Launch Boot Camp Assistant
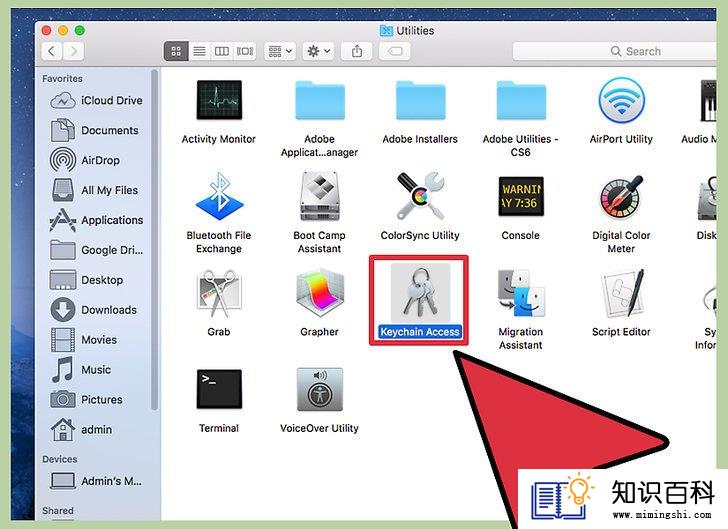728x529 pixels. 319,196
